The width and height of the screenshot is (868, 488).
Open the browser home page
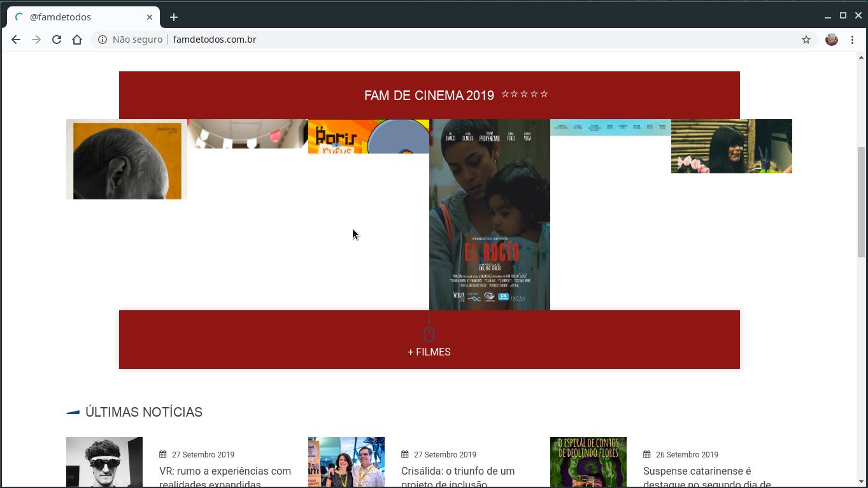tap(77, 39)
